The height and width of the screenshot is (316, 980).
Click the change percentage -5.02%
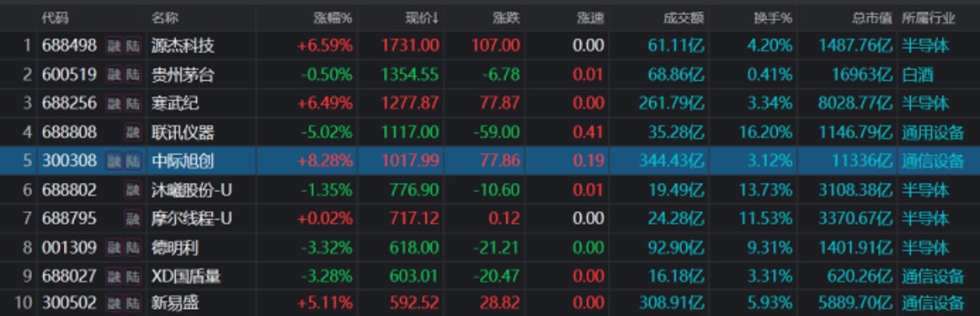(327, 132)
